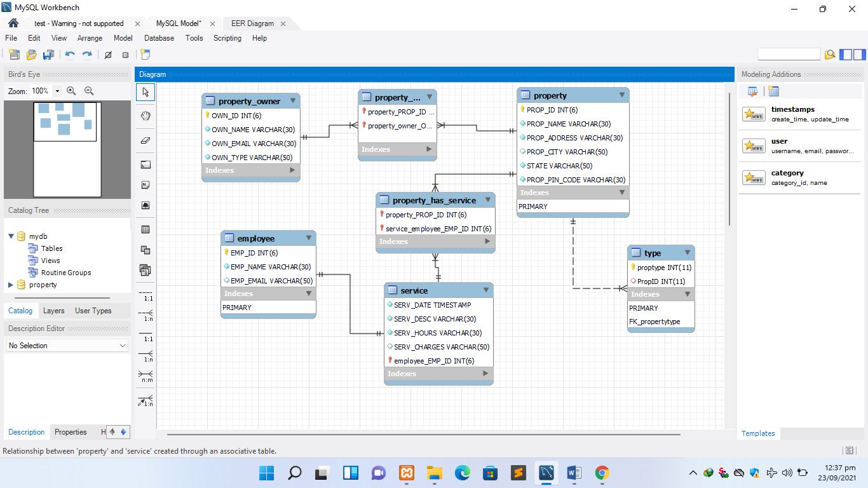Open the Scripting menu
Screen dimensions: 868x488
click(x=227, y=38)
